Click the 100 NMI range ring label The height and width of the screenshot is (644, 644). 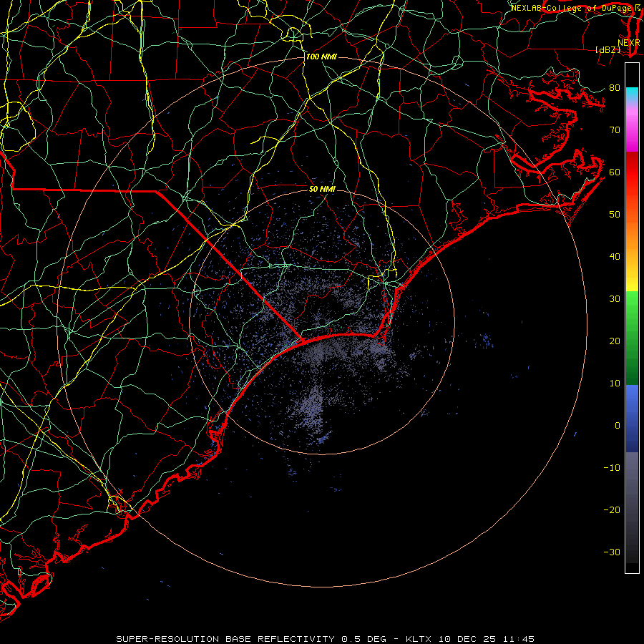tap(321, 57)
